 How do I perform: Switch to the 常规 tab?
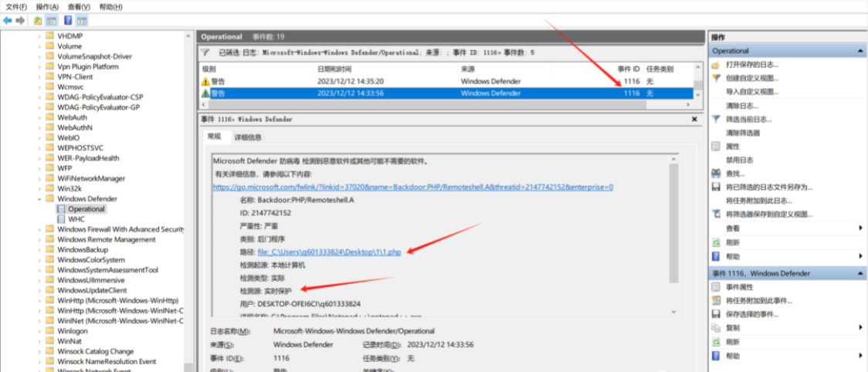pos(214,136)
